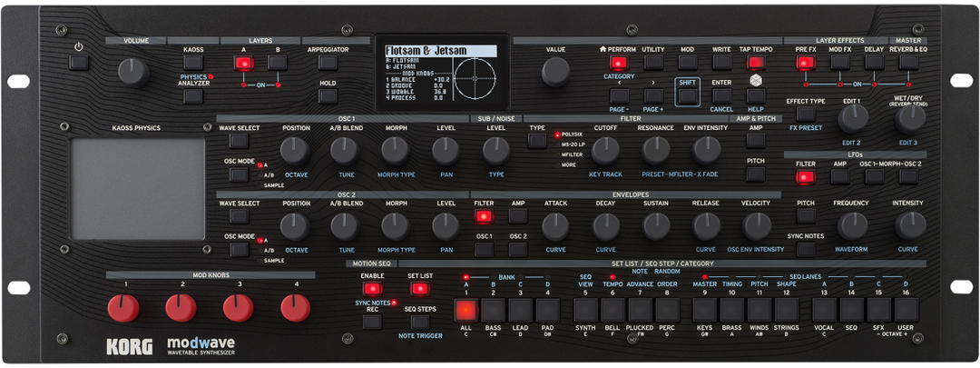Toggle Layer A button
Screen dimensions: 980x368
pos(243,63)
